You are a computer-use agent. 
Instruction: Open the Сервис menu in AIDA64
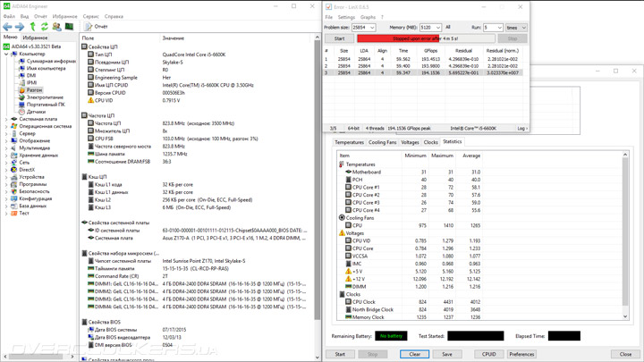pyautogui.click(x=90, y=16)
